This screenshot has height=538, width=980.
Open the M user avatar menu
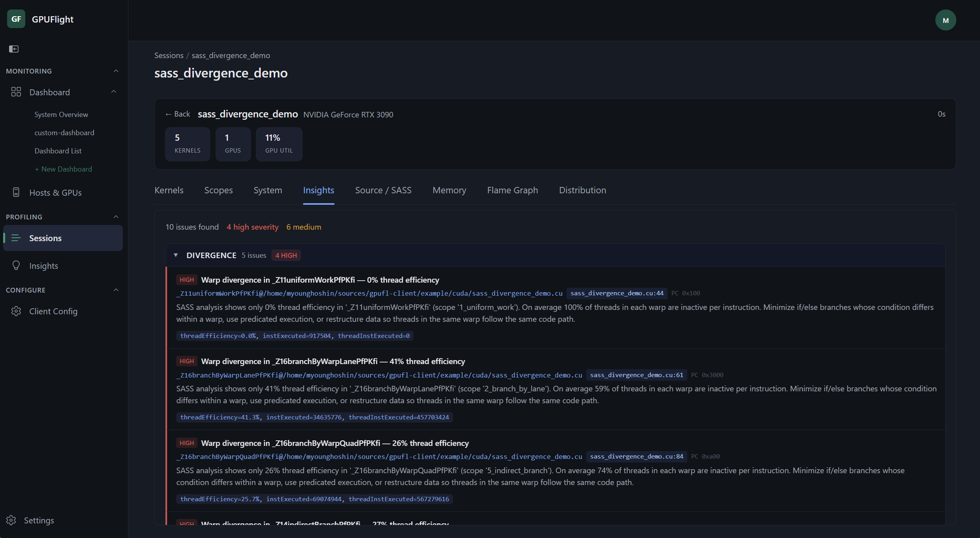pos(946,20)
